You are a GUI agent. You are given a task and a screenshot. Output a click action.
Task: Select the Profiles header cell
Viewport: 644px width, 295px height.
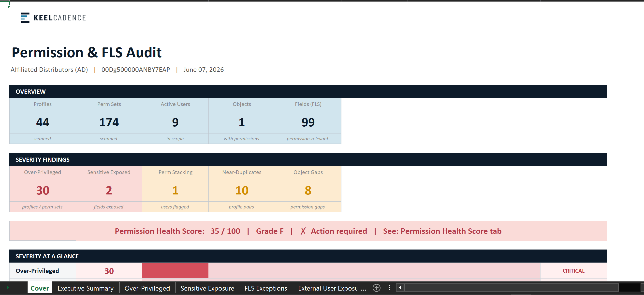tap(43, 104)
